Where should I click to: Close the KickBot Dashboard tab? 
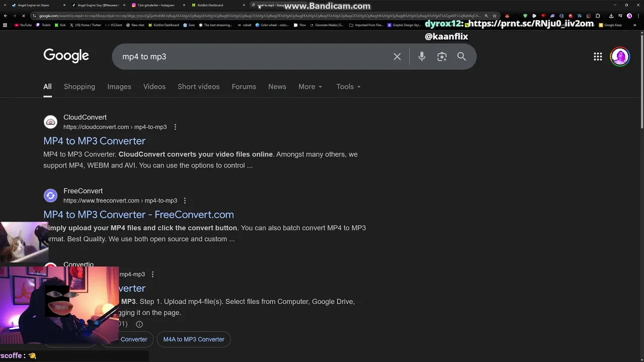point(244,5)
